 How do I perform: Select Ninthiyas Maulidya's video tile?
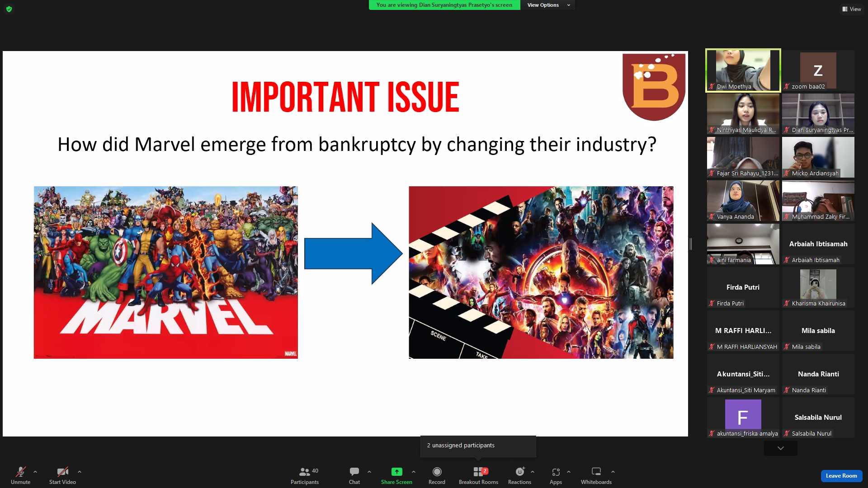coord(743,114)
